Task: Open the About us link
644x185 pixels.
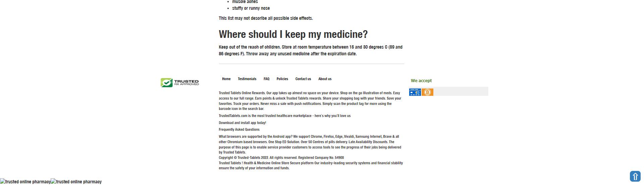Action: (325, 79)
